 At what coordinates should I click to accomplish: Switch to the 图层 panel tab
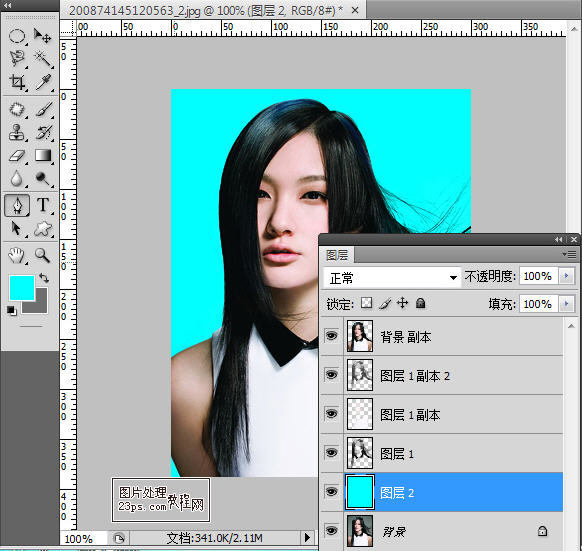pyautogui.click(x=337, y=255)
